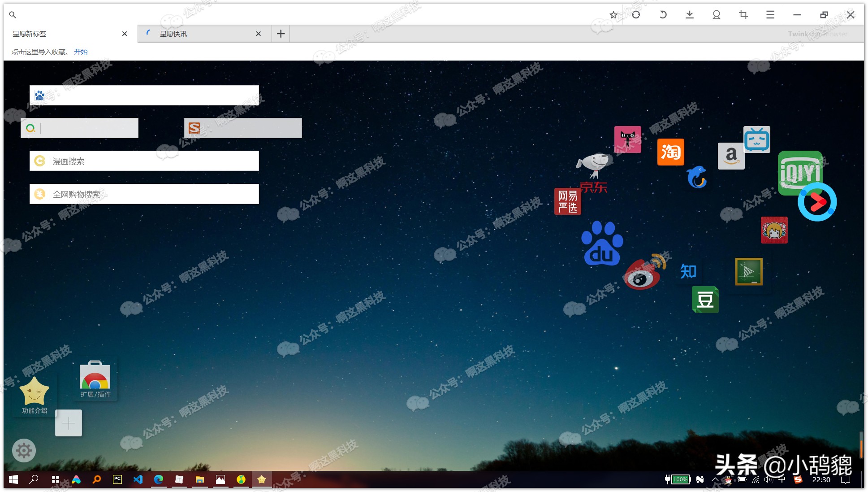868x492 pixels.
Task: Open the NetEase Yanxuan red icon
Action: [567, 201]
